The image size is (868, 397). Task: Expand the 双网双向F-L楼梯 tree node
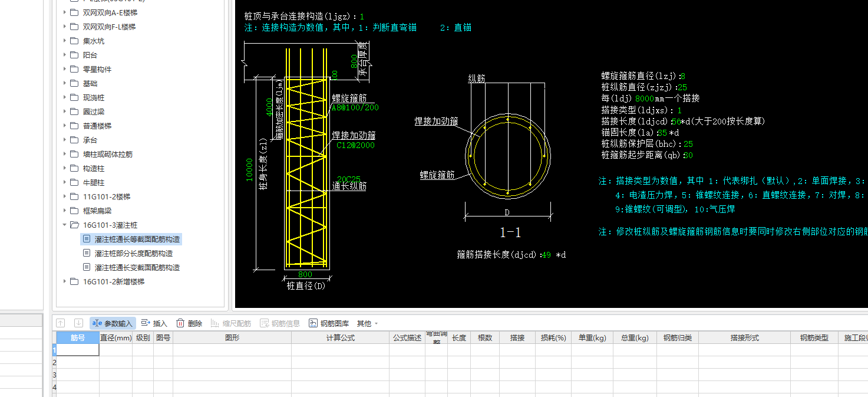pyautogui.click(x=64, y=27)
